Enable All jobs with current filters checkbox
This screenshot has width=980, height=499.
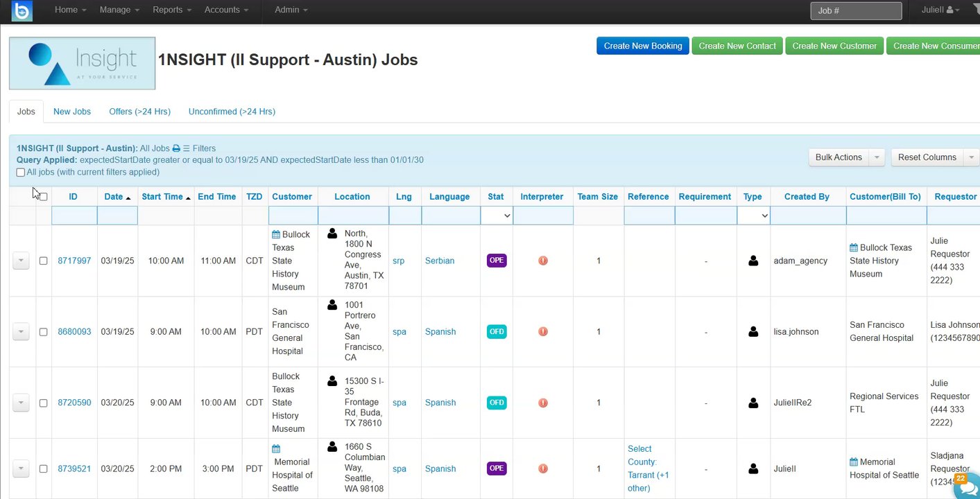[x=21, y=173]
